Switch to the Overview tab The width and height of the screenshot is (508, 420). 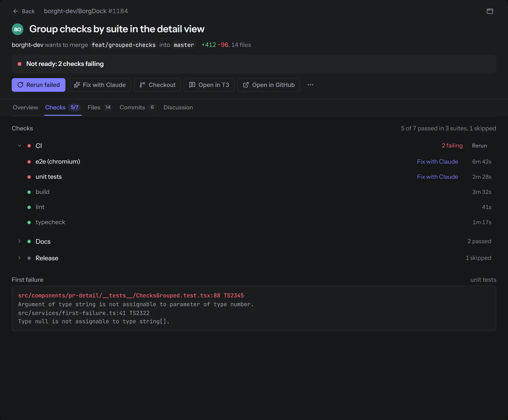[25, 107]
